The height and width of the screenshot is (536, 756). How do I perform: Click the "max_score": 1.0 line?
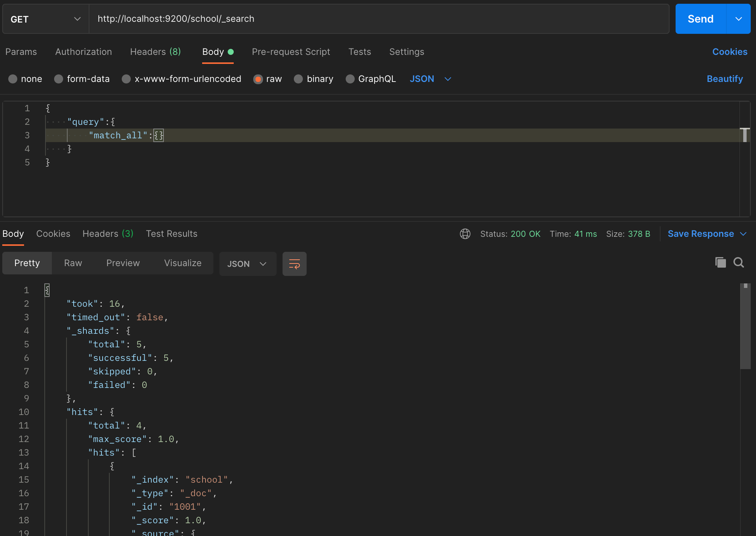[x=133, y=439]
